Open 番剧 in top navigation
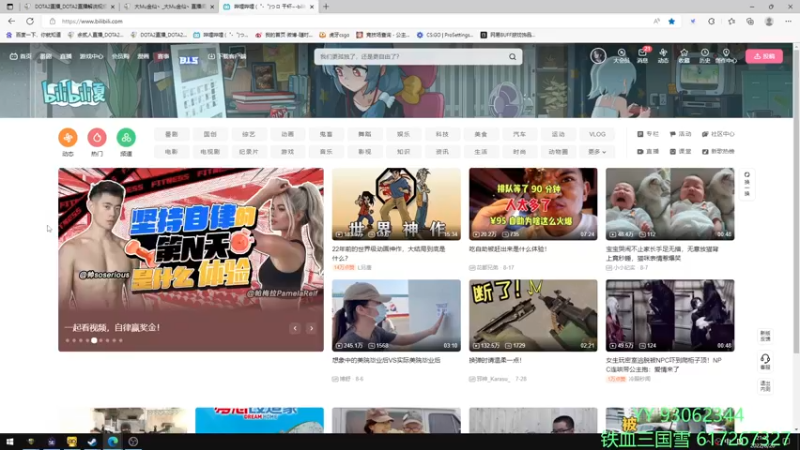 pyautogui.click(x=46, y=56)
